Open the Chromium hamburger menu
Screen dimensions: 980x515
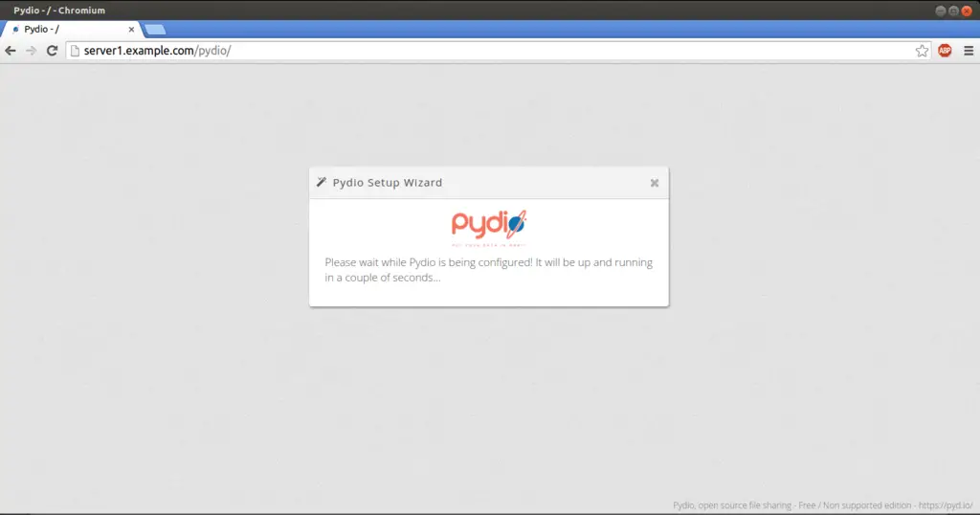point(969,51)
